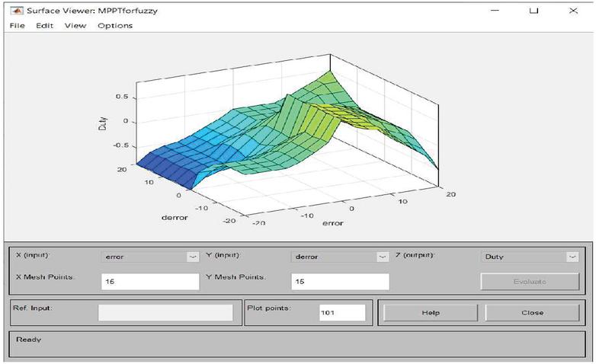This screenshot has height=364, width=596.
Task: Expand the X (input) error dropdown
Action: tap(150, 257)
